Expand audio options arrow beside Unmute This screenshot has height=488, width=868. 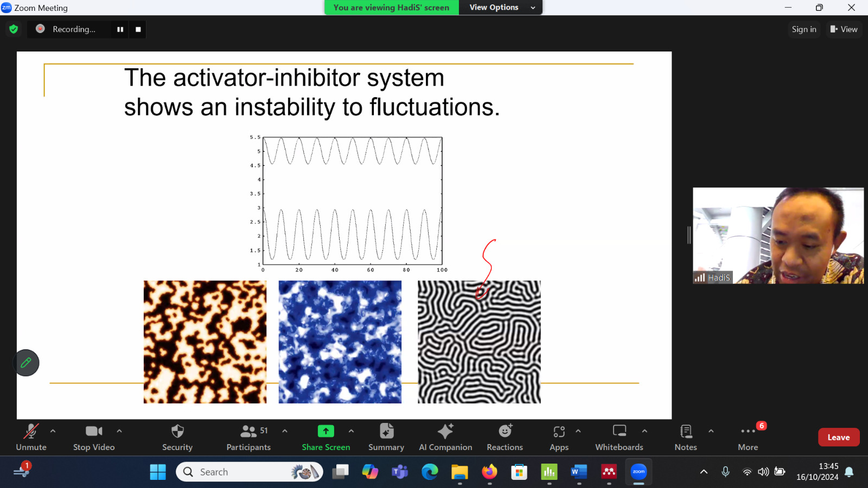point(53,431)
